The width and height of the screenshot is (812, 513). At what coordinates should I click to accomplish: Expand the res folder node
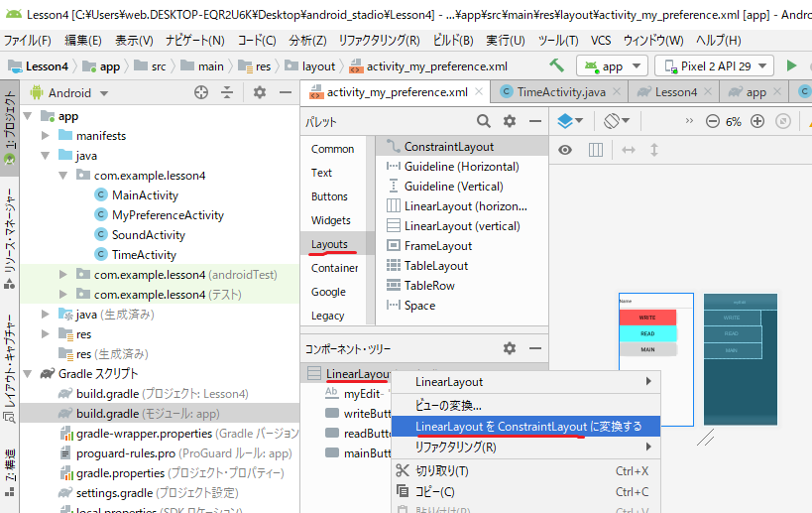pos(46,334)
